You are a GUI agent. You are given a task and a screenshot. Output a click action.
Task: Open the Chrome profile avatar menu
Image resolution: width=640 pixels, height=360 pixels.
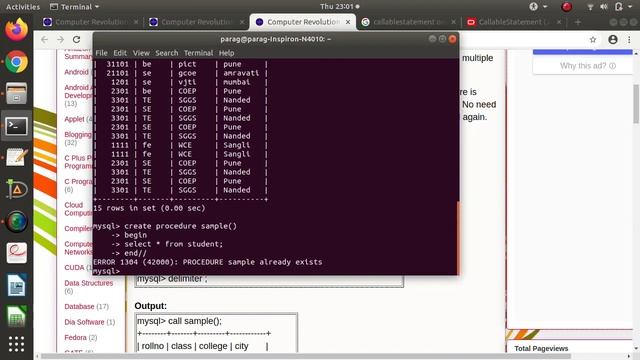point(613,40)
